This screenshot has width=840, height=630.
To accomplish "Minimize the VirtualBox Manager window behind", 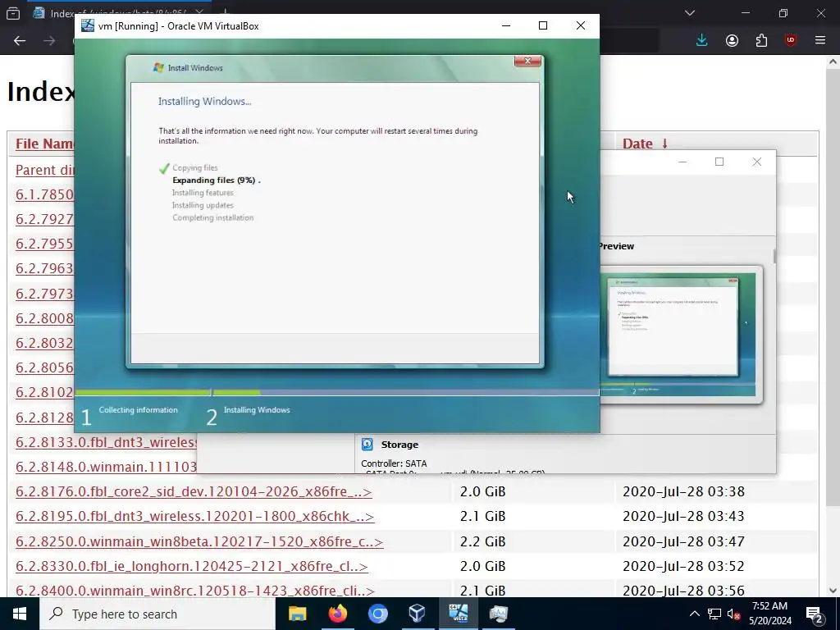I will tap(682, 162).
